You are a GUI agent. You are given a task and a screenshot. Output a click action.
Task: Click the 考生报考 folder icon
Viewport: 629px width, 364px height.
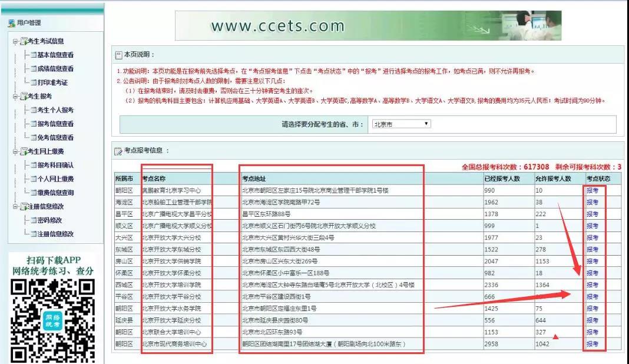pos(24,96)
